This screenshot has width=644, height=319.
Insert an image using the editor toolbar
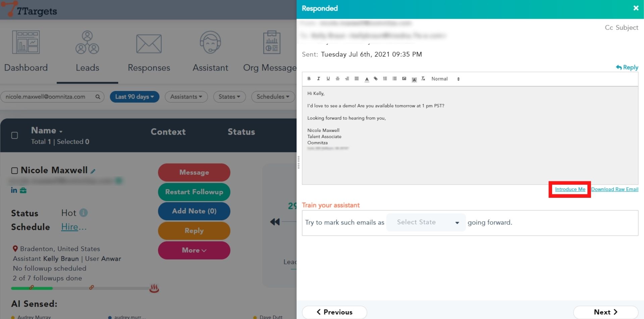point(404,79)
